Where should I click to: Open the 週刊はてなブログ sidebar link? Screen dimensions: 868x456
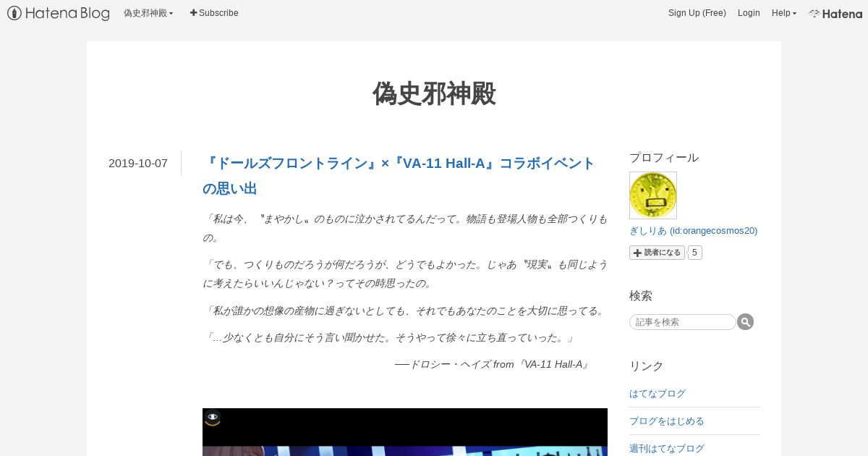[x=667, y=449]
